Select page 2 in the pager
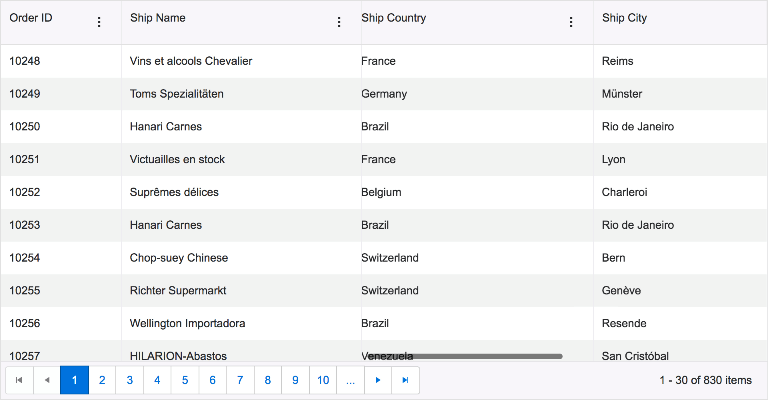Image resolution: width=768 pixels, height=400 pixels. (x=102, y=380)
